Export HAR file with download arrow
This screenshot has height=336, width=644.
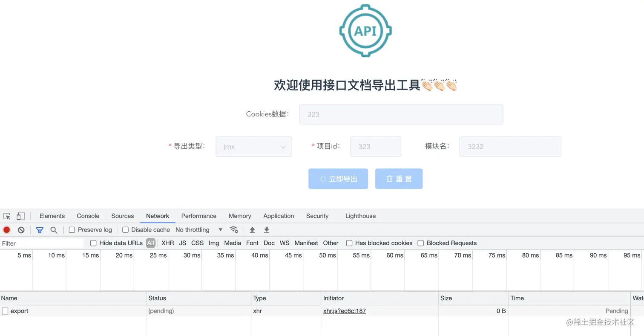pyautogui.click(x=267, y=230)
